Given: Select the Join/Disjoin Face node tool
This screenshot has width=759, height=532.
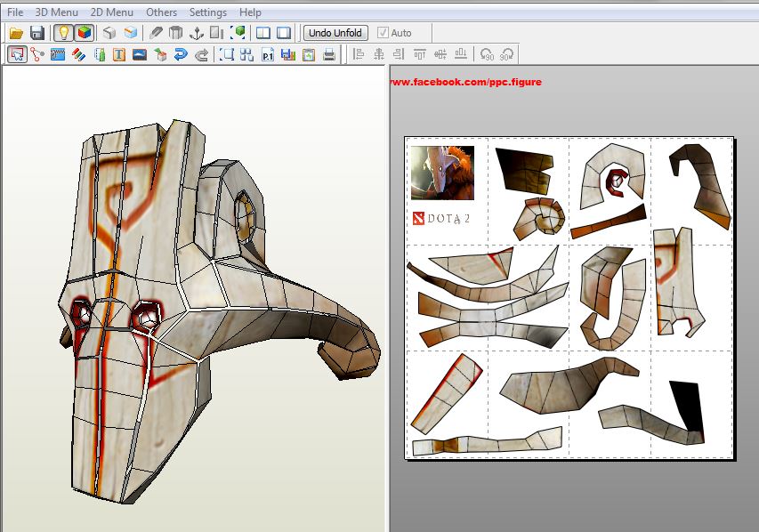Looking at the screenshot, I should coord(37,54).
